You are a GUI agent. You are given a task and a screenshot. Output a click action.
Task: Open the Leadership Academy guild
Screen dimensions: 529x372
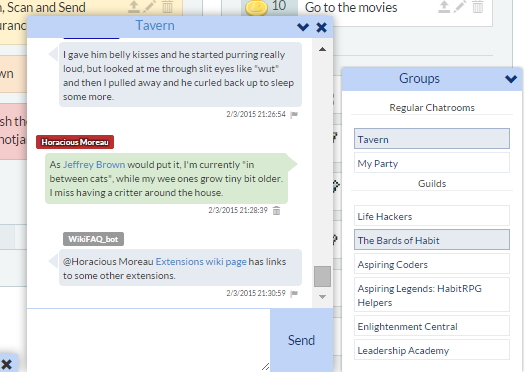coord(431,350)
